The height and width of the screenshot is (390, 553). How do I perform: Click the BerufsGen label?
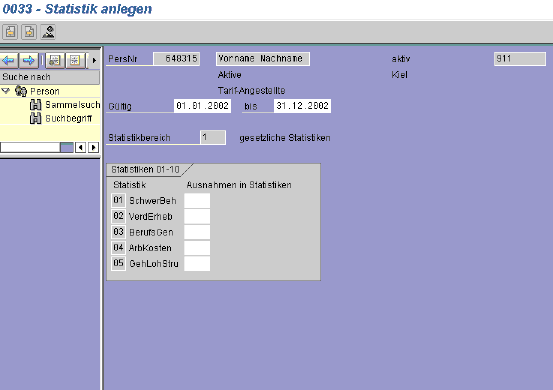151,232
